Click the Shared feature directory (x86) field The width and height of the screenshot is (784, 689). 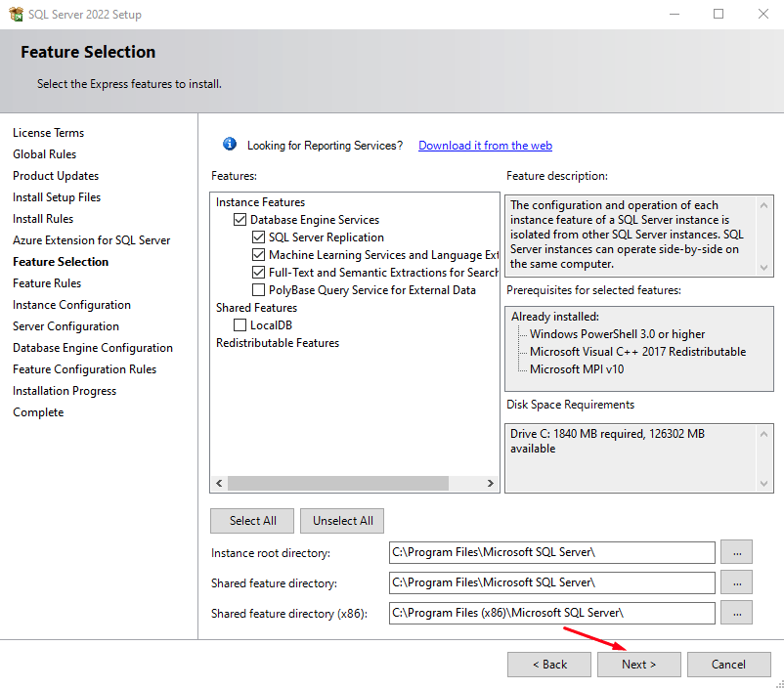[552, 613]
